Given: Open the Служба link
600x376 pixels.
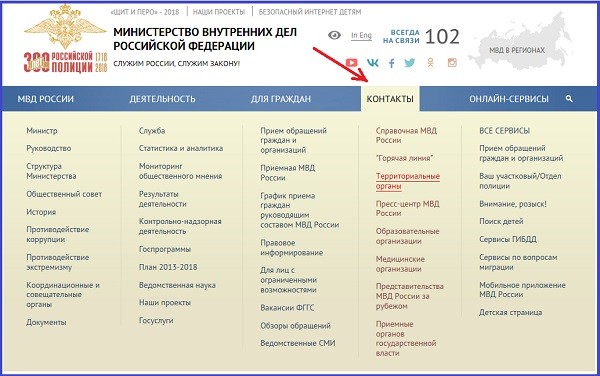Looking at the screenshot, I should 152,131.
